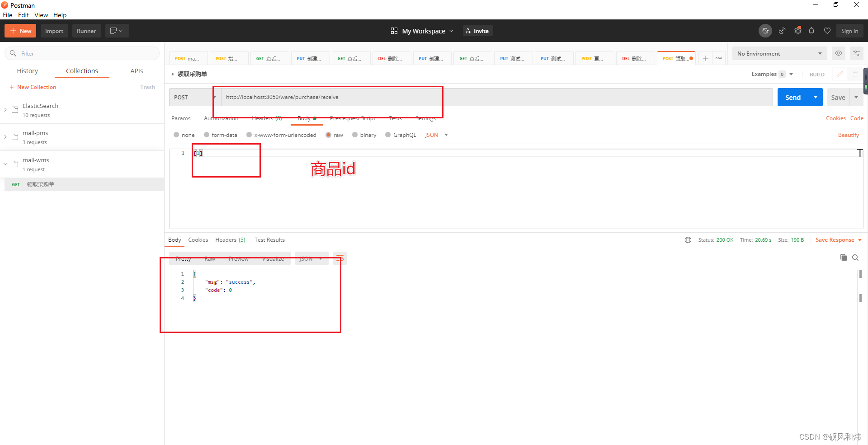Open the JSON body format dropdown
The height and width of the screenshot is (445, 868).
[436, 135]
